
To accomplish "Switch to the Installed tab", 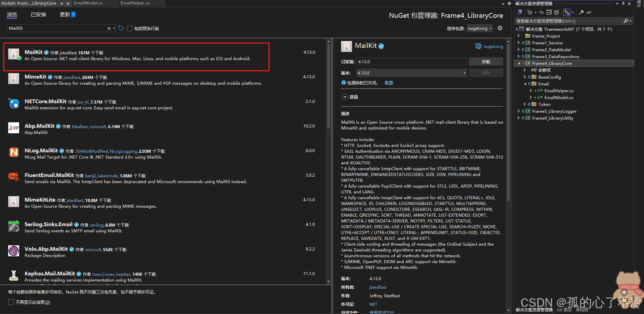I will tap(39, 15).
